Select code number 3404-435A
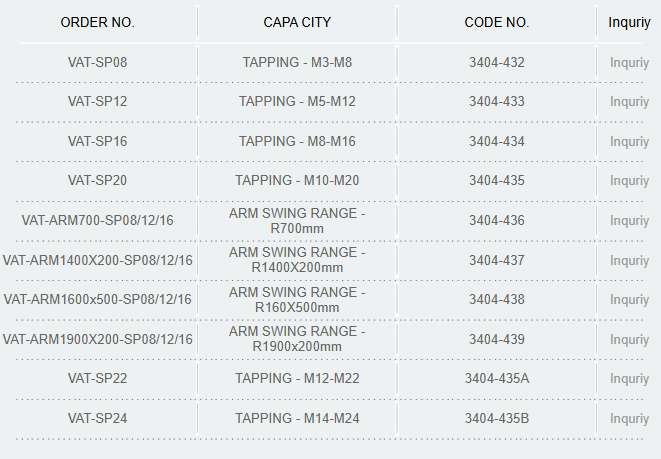Screen dimensions: 661x459 click(497, 378)
